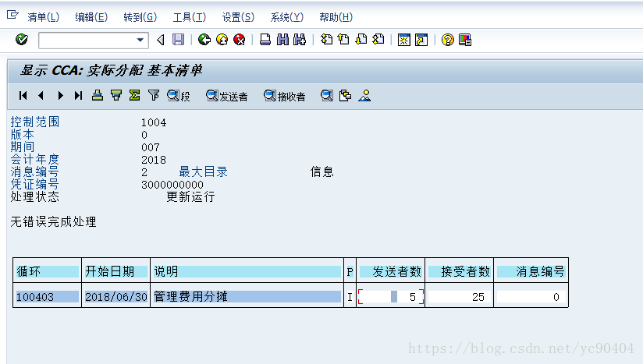Screen dimensions: 643x364
Task: Click the First Page icon in the toolbar
Action: point(326,40)
